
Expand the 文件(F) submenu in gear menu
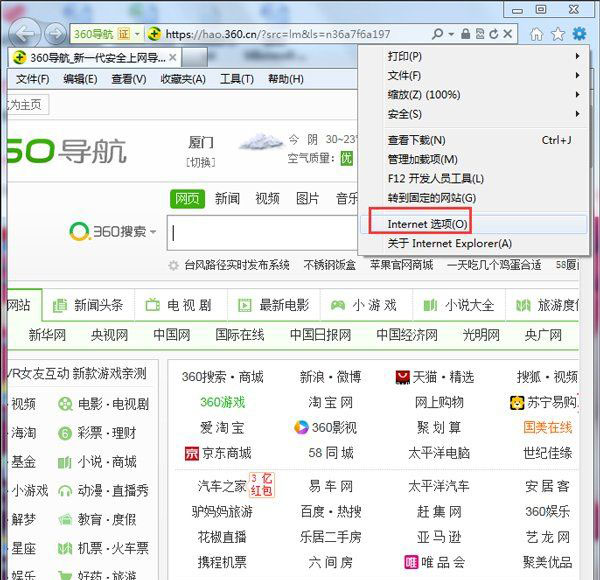474,75
